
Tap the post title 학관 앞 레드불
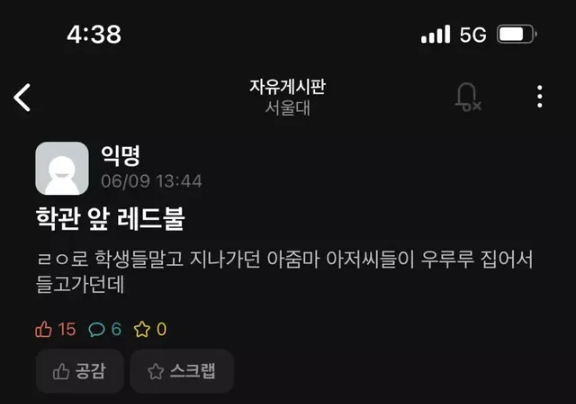click(110, 219)
